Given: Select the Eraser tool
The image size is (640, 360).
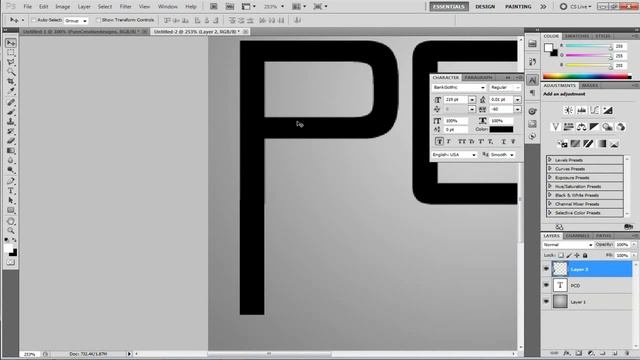Looking at the screenshot, I should click(11, 141).
